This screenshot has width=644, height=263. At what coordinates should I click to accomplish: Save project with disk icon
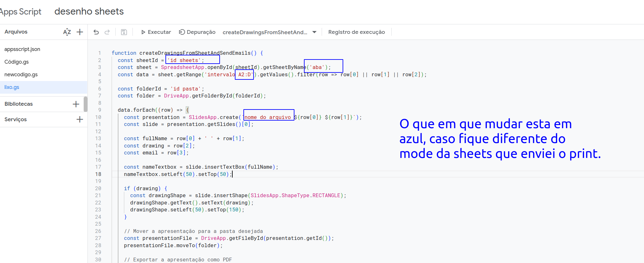[124, 32]
